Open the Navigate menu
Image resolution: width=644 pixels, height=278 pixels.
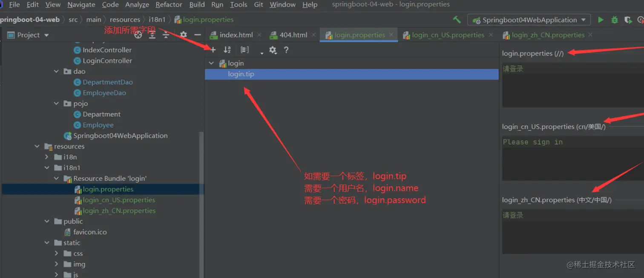[x=81, y=5]
